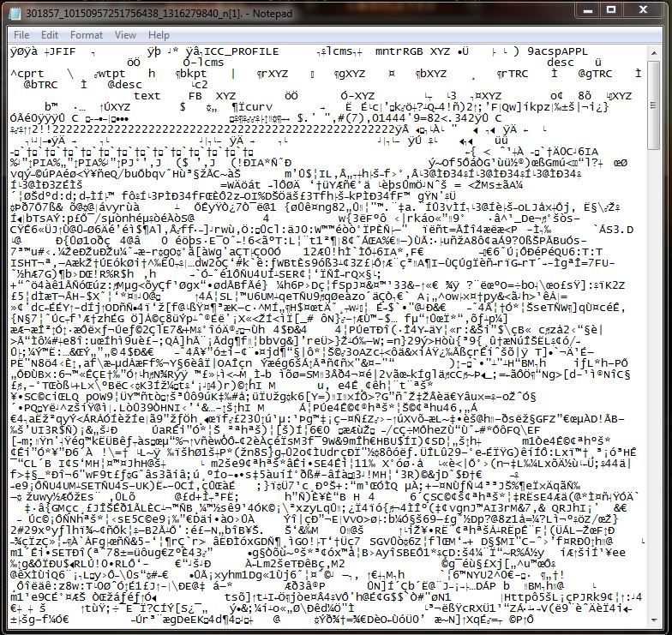Viewport: 672px width, 635px height.
Task: Minimize the Notepad window
Action: tap(588, 9)
